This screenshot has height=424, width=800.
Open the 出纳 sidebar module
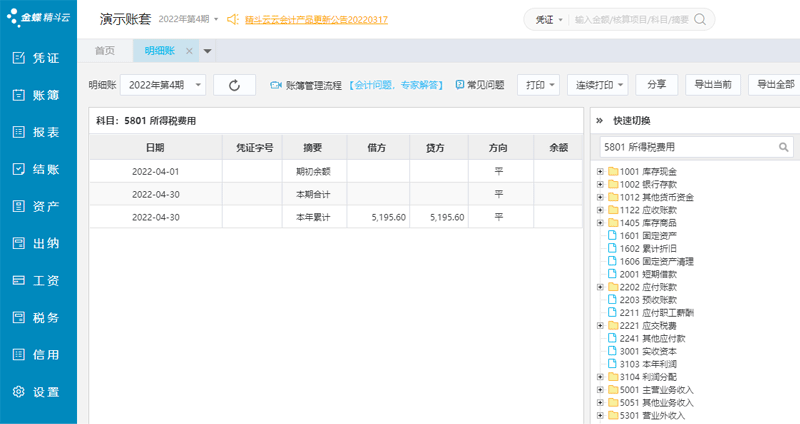(36, 243)
